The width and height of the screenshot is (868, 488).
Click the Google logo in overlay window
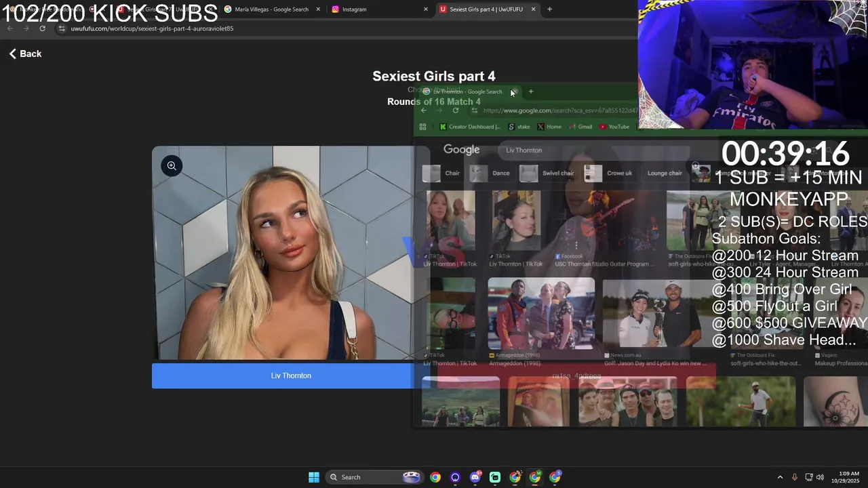pyautogui.click(x=461, y=150)
